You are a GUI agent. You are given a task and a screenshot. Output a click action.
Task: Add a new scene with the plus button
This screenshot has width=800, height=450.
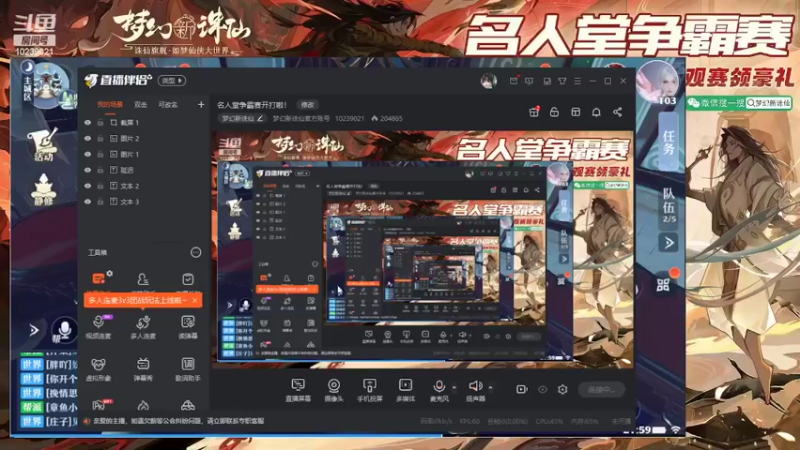coord(201,105)
